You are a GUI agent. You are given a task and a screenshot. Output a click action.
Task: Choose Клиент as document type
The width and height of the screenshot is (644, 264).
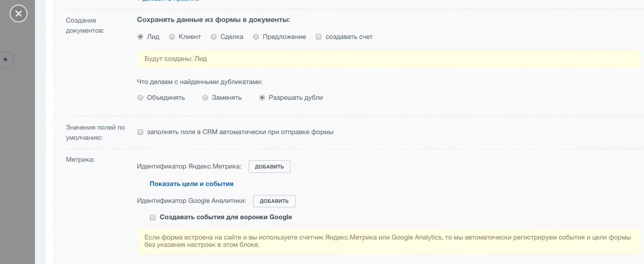[x=172, y=37]
